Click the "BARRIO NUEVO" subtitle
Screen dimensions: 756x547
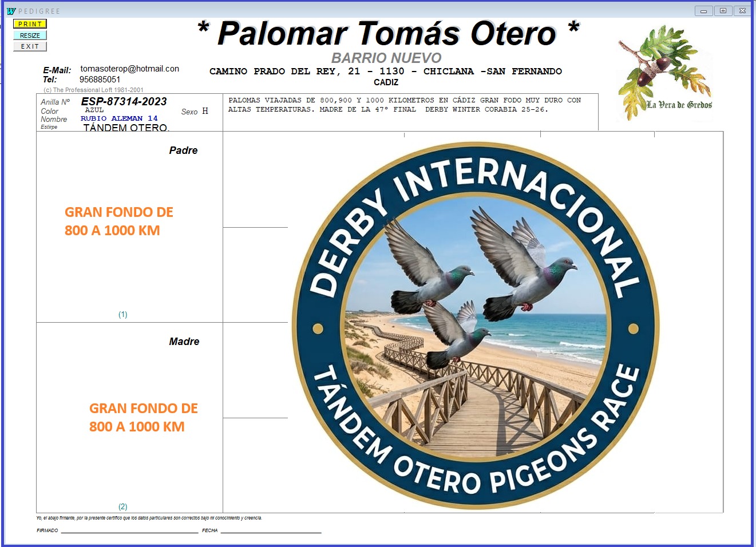(x=386, y=58)
